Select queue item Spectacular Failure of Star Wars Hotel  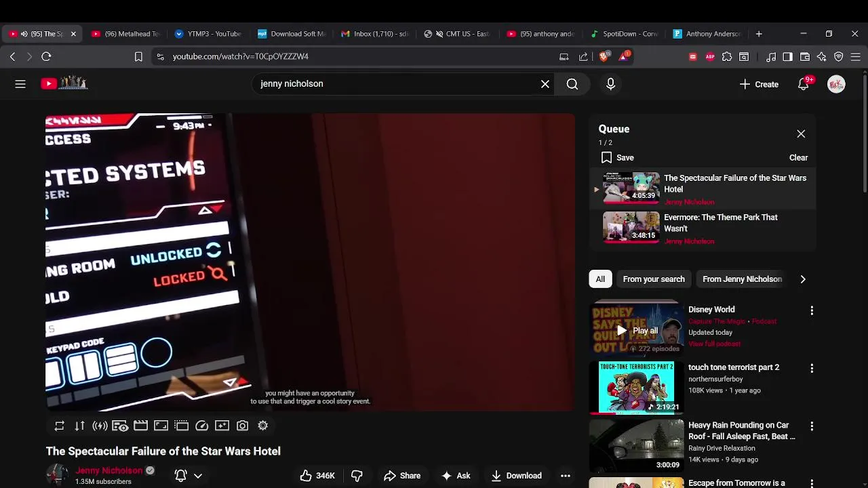(x=703, y=189)
